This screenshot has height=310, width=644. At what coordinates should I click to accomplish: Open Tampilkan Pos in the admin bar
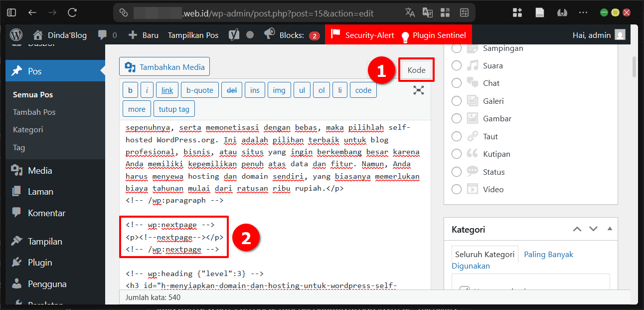[x=193, y=34]
